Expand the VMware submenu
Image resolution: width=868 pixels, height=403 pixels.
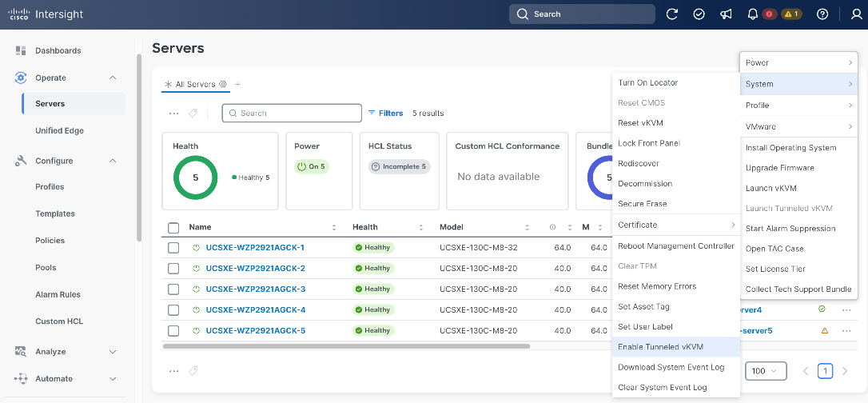798,127
